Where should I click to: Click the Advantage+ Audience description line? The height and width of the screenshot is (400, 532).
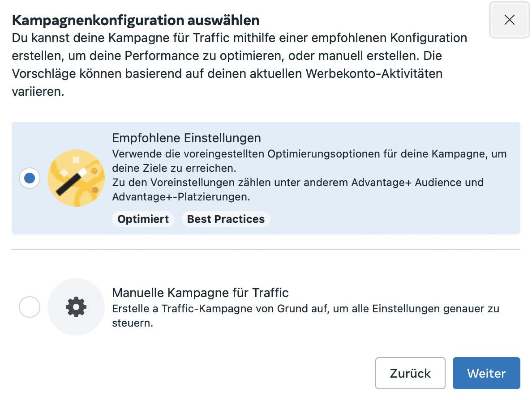click(298, 183)
